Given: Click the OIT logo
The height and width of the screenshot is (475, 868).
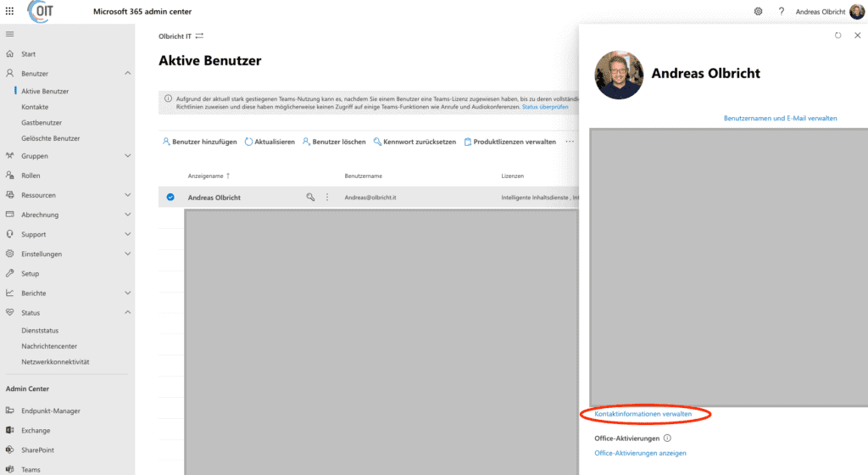Looking at the screenshot, I should coord(41,11).
